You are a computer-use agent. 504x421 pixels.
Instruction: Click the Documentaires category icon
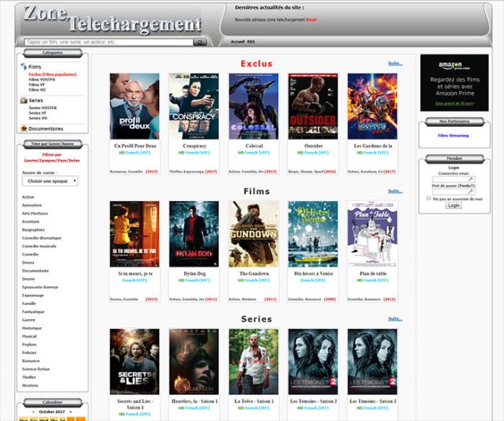click(24, 129)
